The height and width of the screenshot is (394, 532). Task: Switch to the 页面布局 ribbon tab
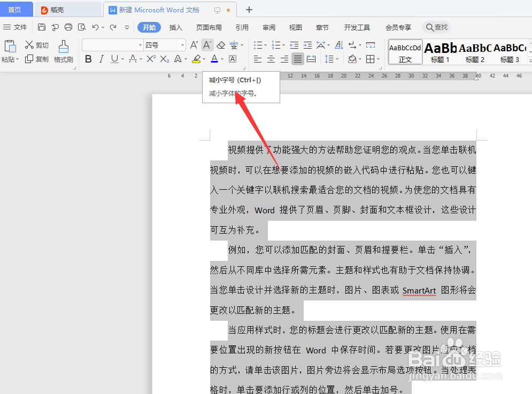click(209, 27)
